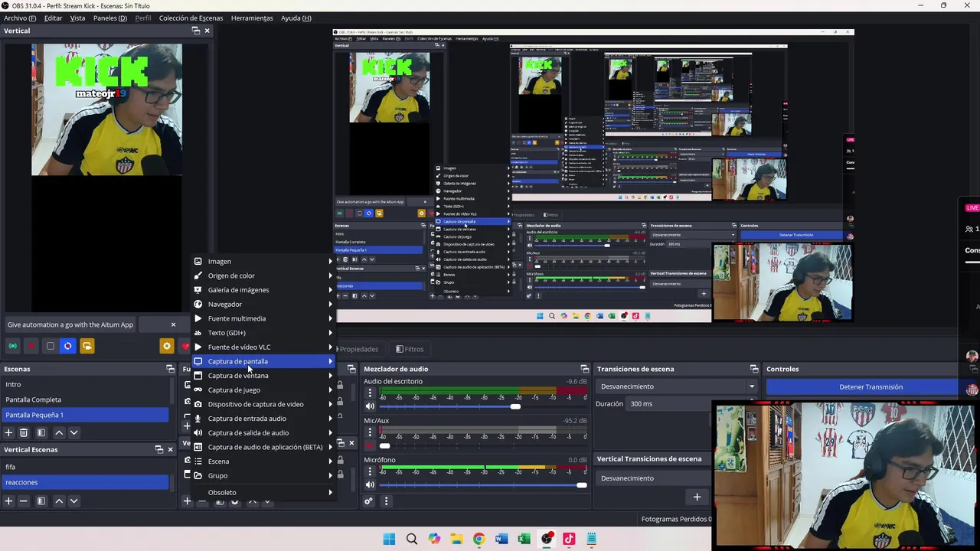This screenshot has width=980, height=551.
Task: Open the Filtros source button
Action: 410,349
